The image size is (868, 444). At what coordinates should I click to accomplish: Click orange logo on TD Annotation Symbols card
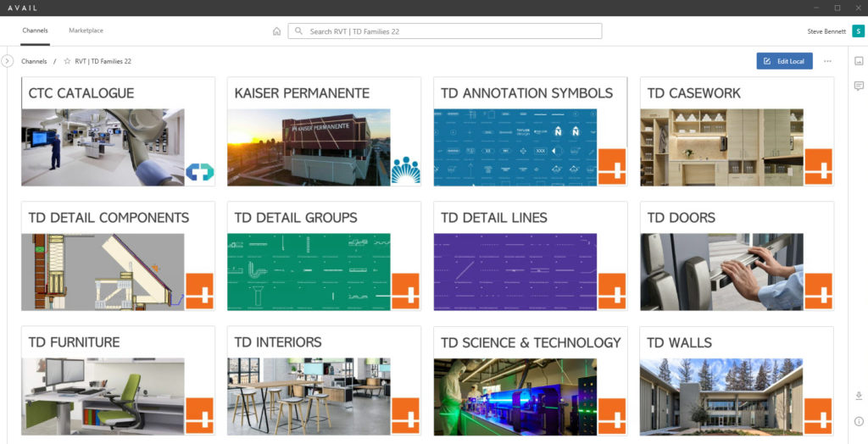[612, 167]
